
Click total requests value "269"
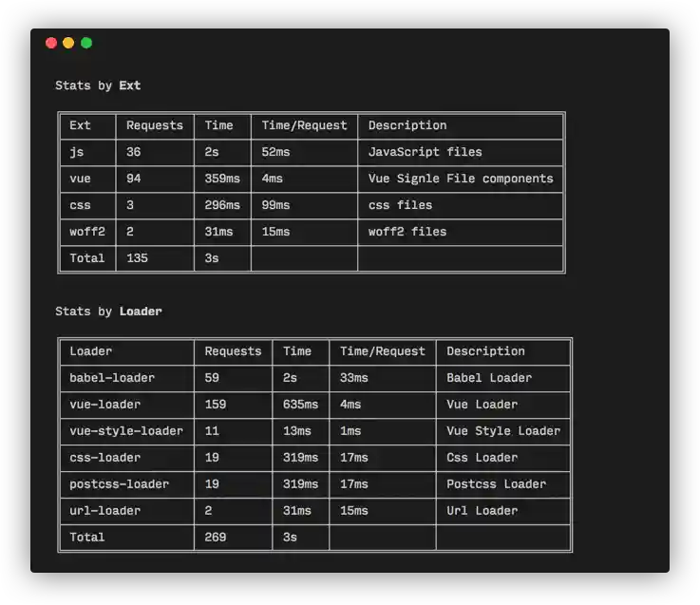pyautogui.click(x=216, y=538)
